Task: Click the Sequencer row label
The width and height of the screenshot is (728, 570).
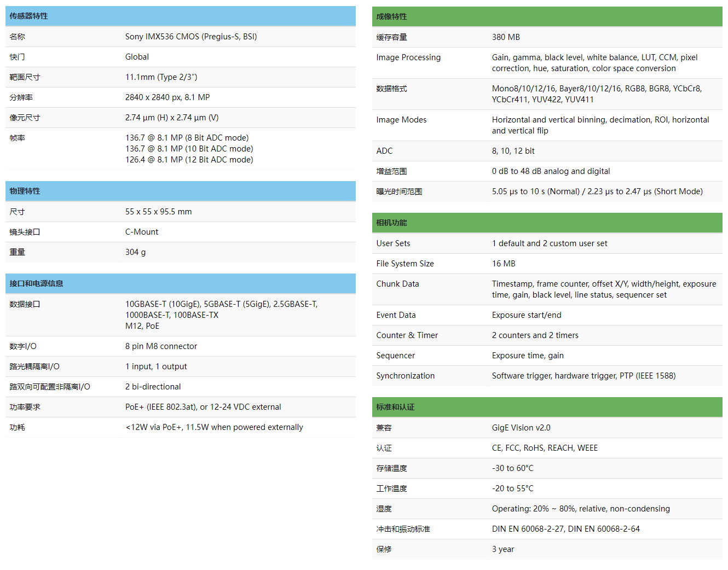Action: [x=396, y=356]
